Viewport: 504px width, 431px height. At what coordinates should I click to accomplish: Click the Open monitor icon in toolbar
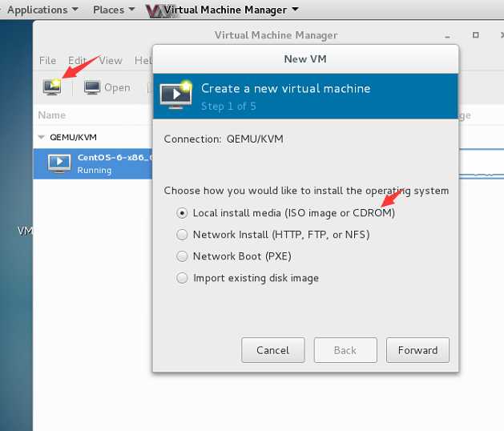pyautogui.click(x=92, y=87)
